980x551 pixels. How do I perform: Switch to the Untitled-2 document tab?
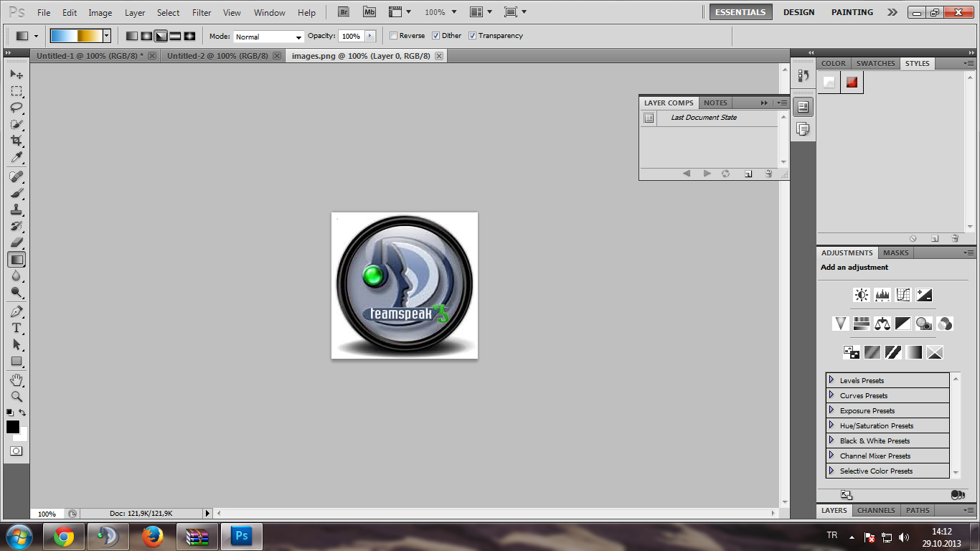pyautogui.click(x=217, y=56)
